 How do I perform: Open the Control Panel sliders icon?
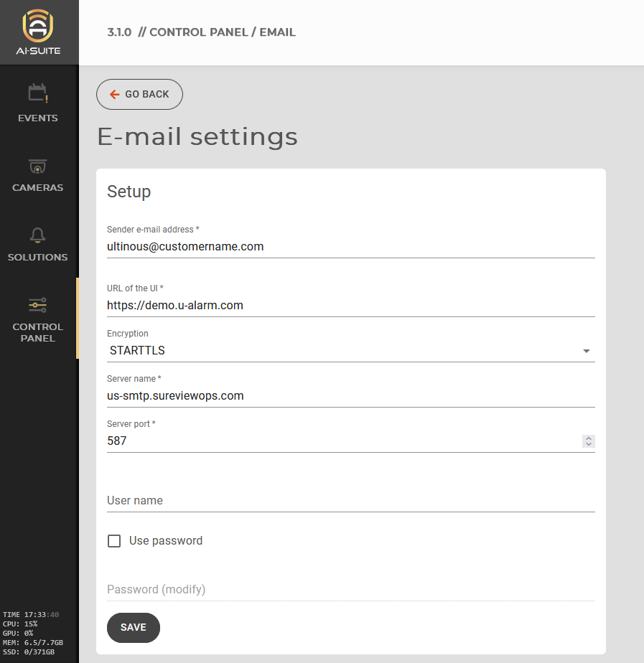coord(37,305)
